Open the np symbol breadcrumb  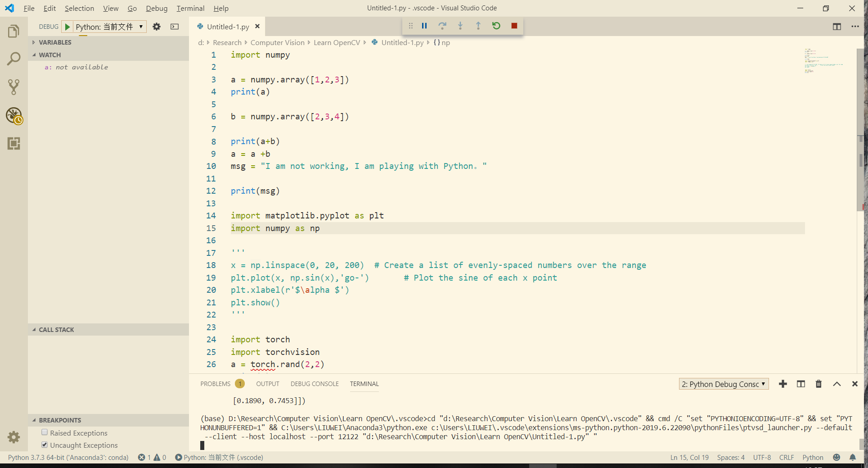[x=441, y=42]
